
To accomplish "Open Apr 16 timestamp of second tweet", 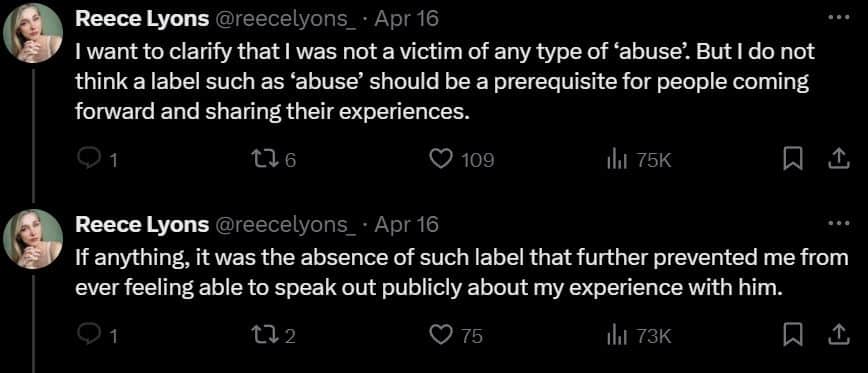I will tap(407, 225).
